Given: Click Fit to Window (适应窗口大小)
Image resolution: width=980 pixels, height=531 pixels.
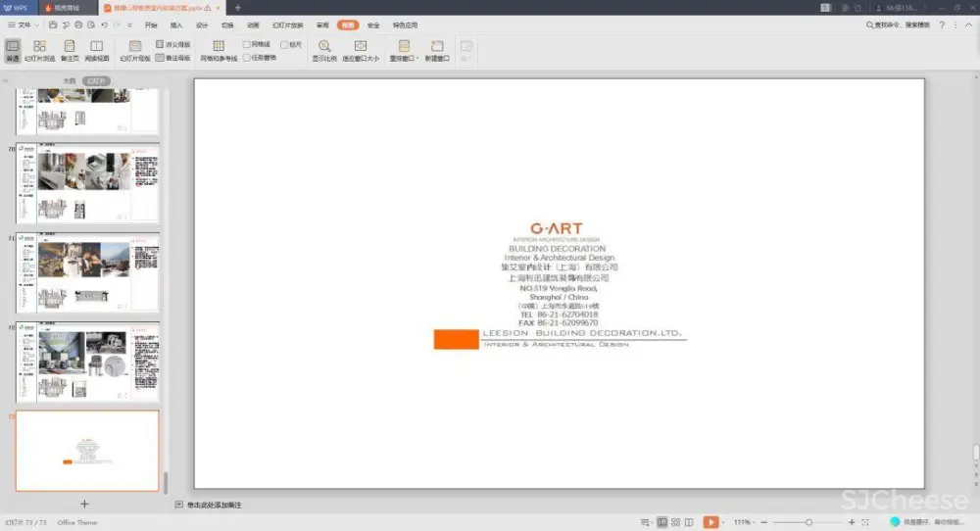Looking at the screenshot, I should (x=360, y=49).
